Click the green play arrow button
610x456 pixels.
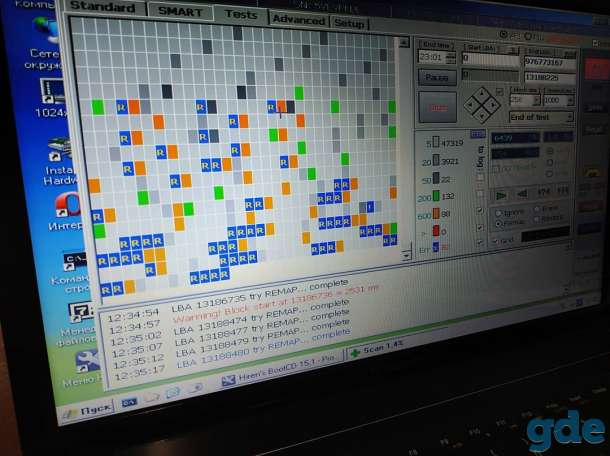point(501,196)
